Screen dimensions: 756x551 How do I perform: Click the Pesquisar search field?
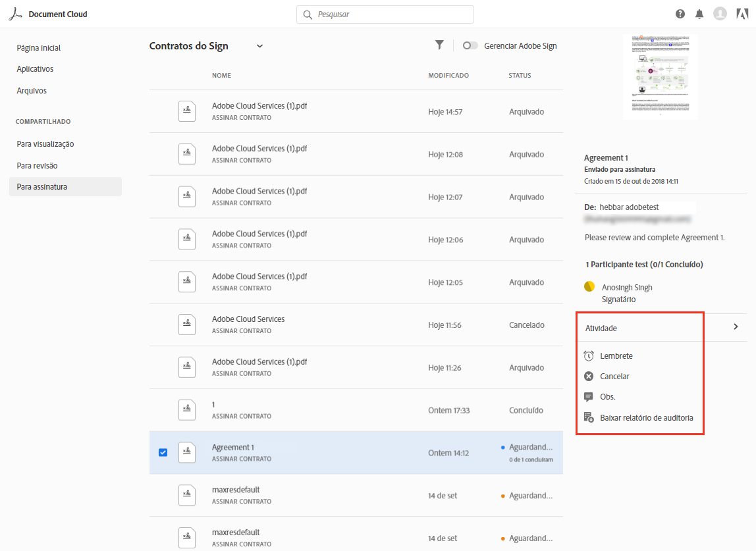[x=385, y=14]
